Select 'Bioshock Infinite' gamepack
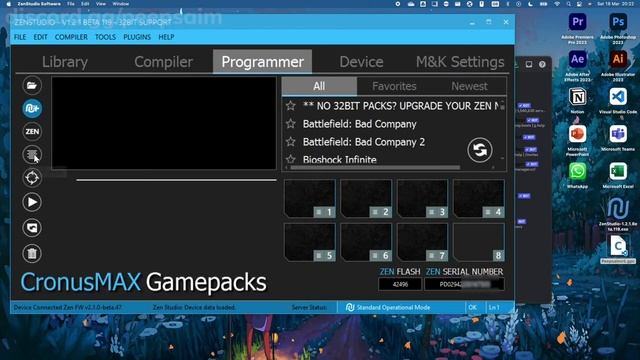 point(340,160)
